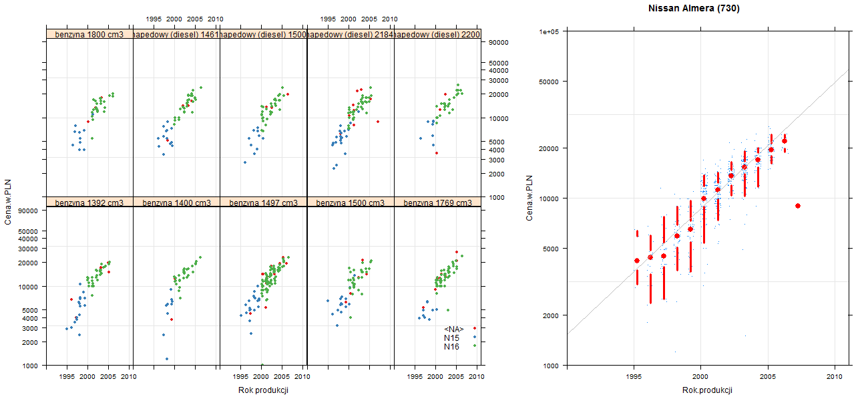Select the 'napedowy (diesel) 2184' panel strip
This screenshot has height=401, width=868.
351,34
